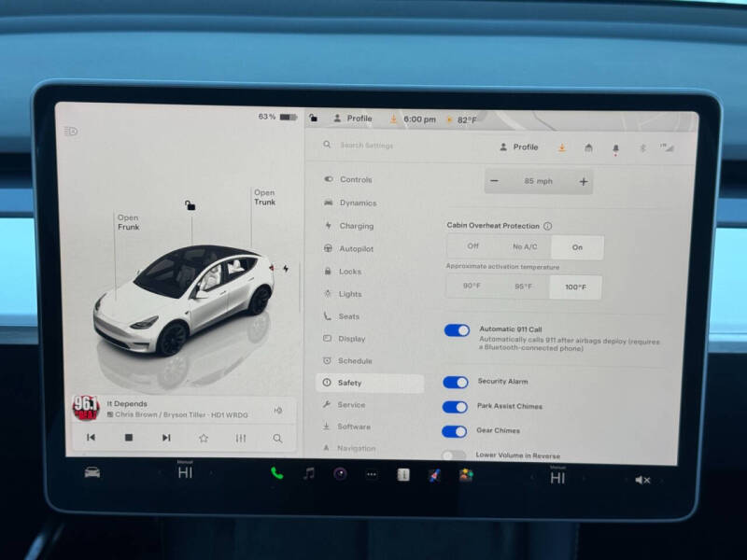Tap the car icon on the launcher

pyautogui.click(x=92, y=474)
